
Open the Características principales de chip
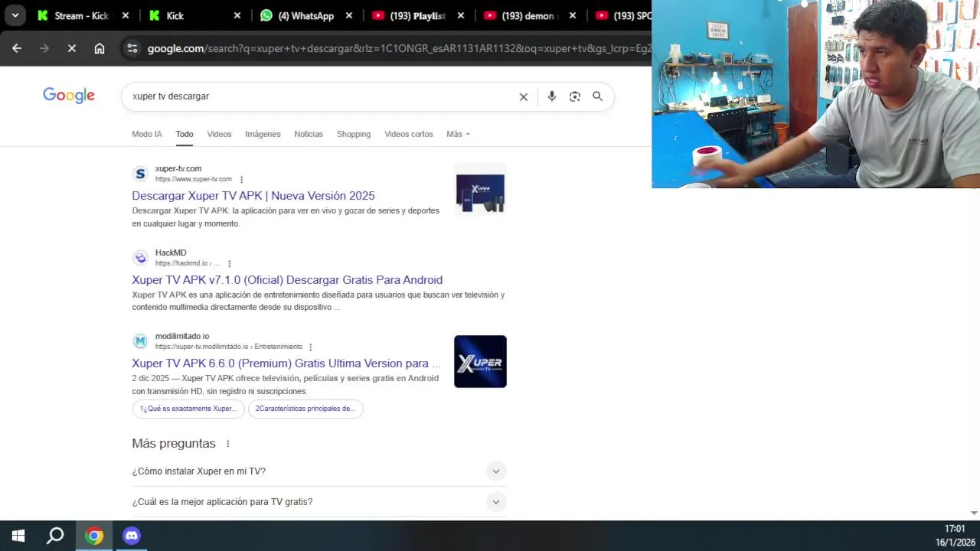(305, 409)
